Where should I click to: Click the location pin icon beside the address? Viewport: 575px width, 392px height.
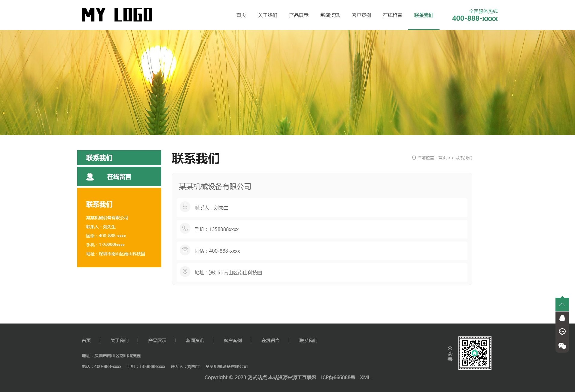185,272
